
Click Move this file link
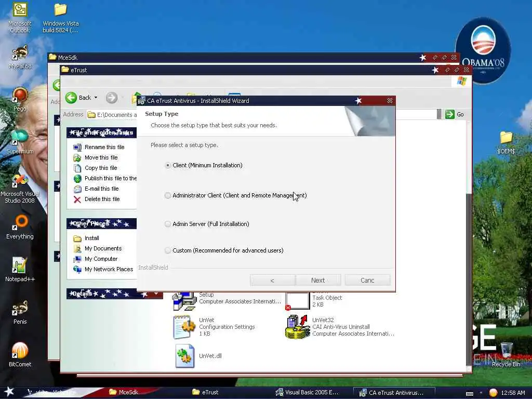point(101,157)
